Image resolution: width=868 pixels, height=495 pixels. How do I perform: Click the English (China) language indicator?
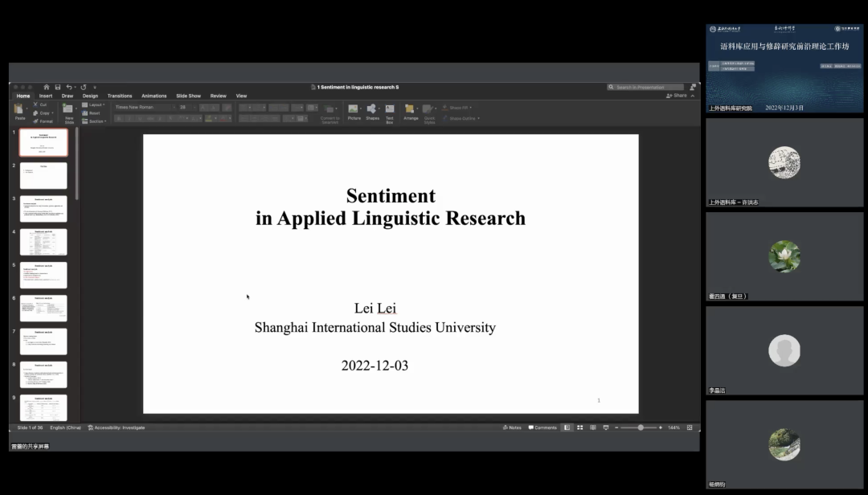coord(65,427)
